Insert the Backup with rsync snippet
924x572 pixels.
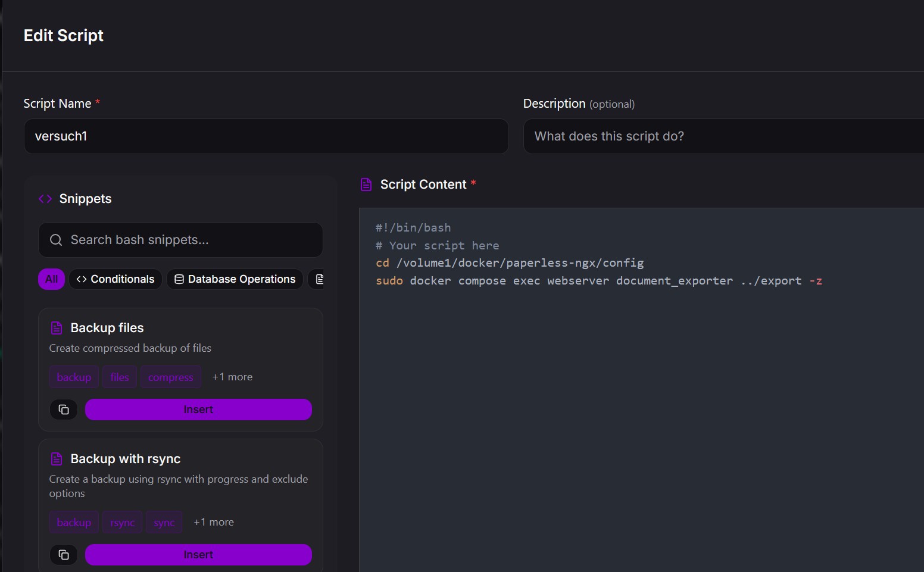pos(198,555)
